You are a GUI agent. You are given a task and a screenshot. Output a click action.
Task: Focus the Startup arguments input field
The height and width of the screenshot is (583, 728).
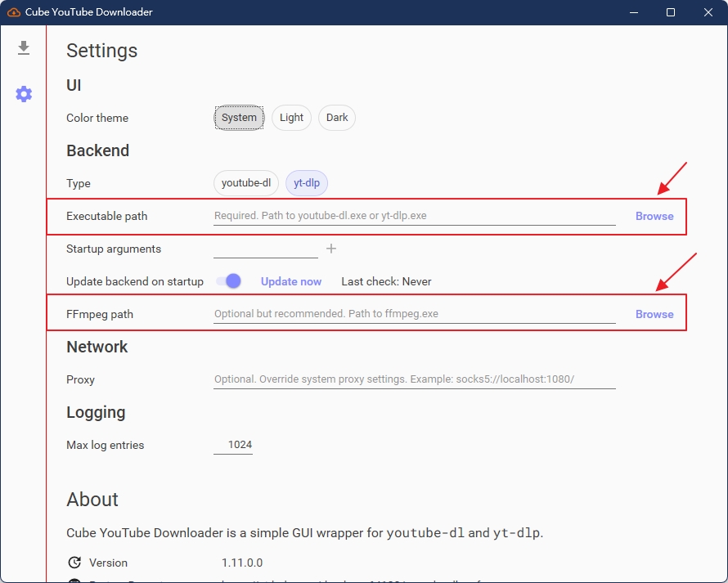(x=266, y=249)
